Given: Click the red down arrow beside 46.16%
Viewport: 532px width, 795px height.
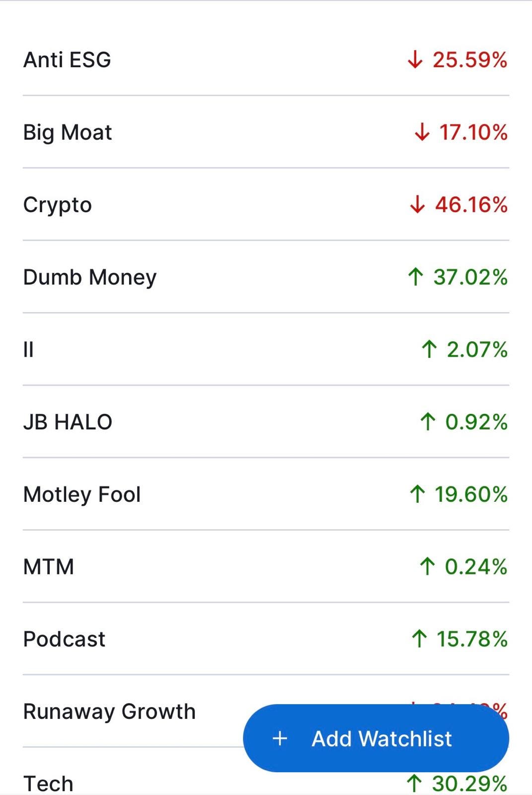Looking at the screenshot, I should pyautogui.click(x=418, y=205).
